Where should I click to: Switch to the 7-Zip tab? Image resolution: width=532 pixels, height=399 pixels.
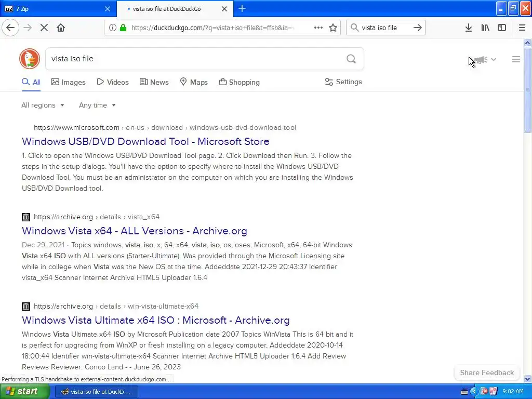58,9
